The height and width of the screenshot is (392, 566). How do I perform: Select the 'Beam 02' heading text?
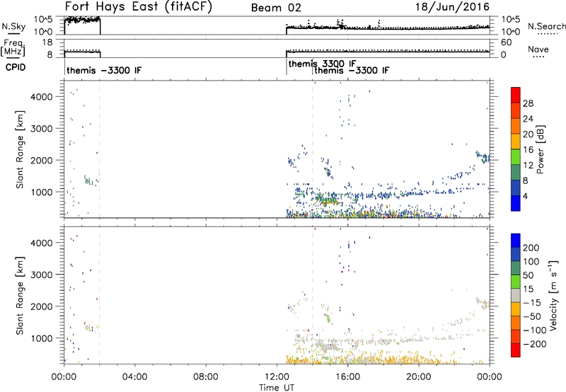[276, 8]
